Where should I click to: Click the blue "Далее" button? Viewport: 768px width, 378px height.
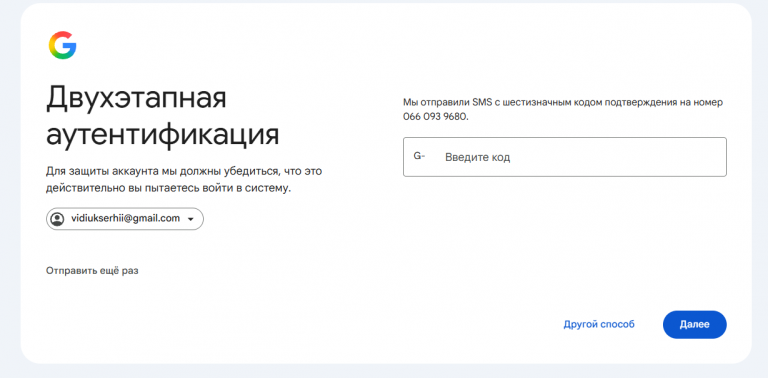[x=695, y=324]
